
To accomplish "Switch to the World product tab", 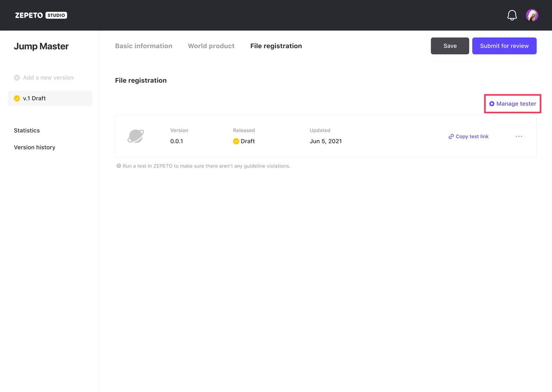I will pos(211,46).
